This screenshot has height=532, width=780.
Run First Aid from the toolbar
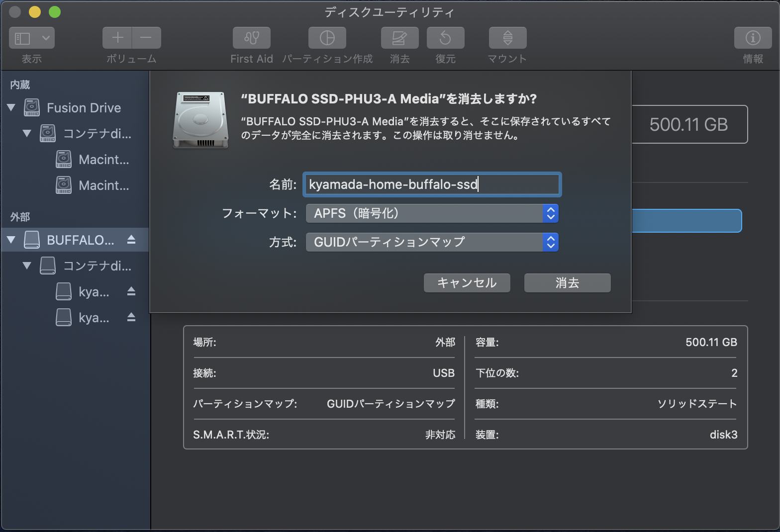(x=252, y=38)
